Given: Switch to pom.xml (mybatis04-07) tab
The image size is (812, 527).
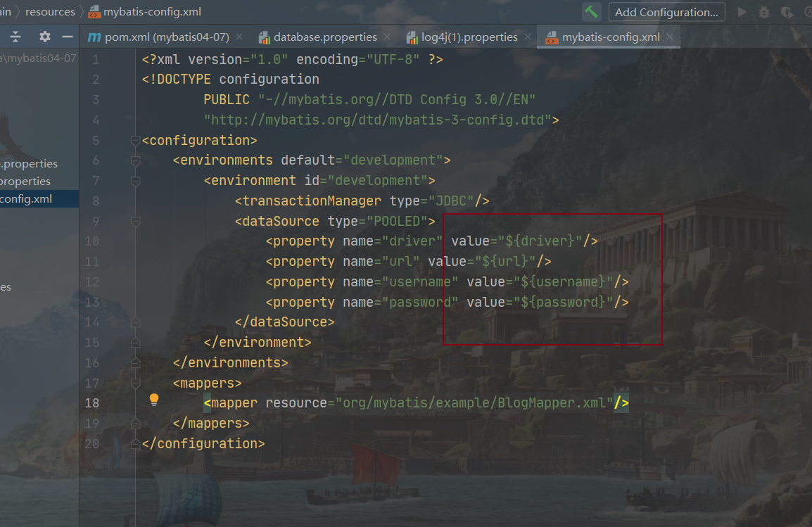Looking at the screenshot, I should [x=167, y=37].
